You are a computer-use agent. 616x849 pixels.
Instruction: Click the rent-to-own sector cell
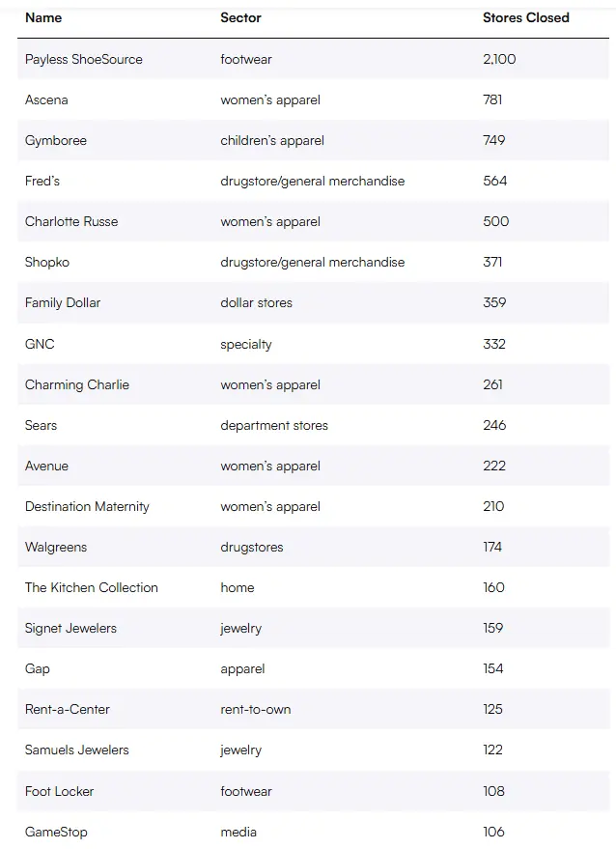pos(256,709)
